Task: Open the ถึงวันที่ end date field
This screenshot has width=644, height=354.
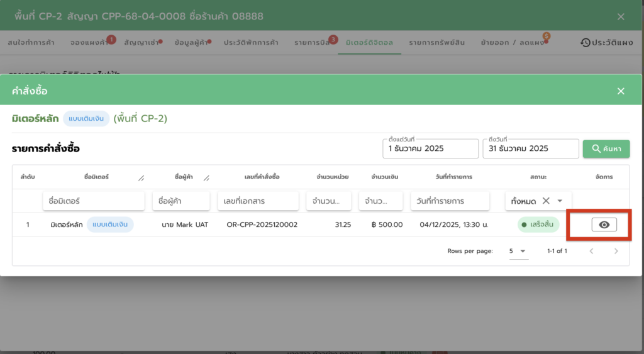Action: [530, 148]
